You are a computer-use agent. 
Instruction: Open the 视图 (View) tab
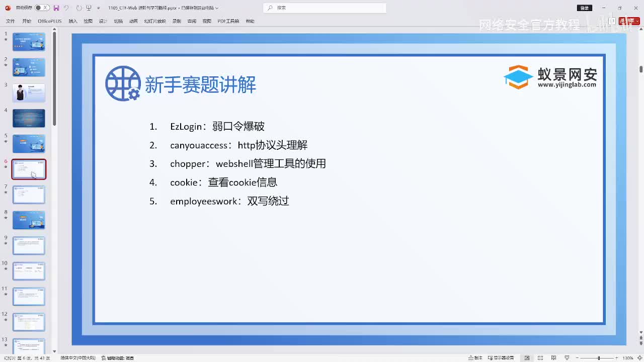tap(207, 21)
